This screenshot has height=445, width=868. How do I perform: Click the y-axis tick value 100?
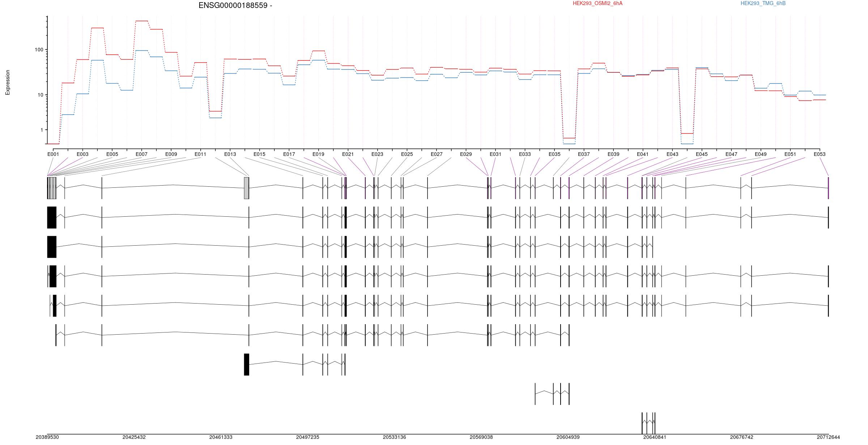click(x=39, y=50)
